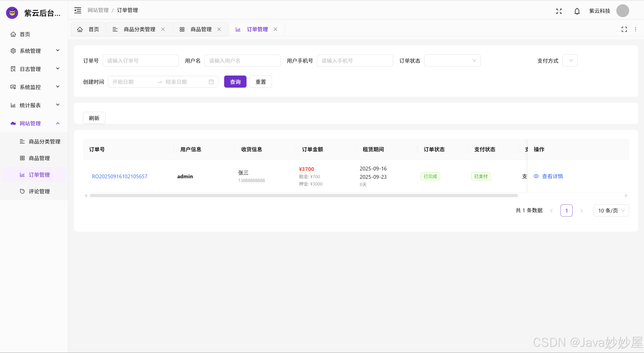Toggle fullscreen with the arrows icon in header
Viewport: 644px width, 353px height.
(559, 11)
